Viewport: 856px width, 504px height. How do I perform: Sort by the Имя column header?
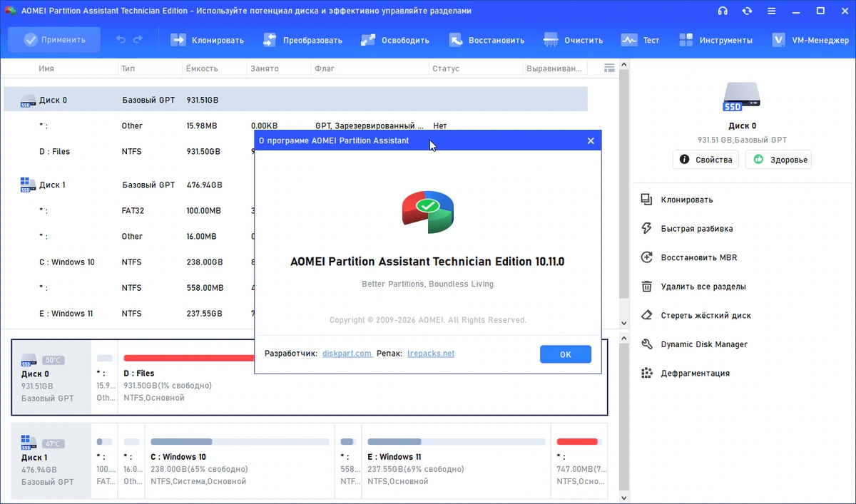coord(46,69)
